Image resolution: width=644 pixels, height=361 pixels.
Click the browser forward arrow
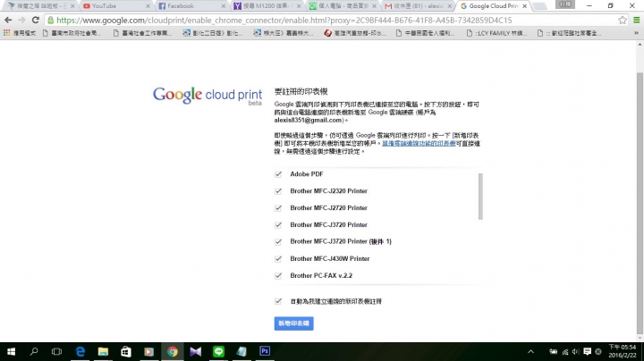coord(21,20)
